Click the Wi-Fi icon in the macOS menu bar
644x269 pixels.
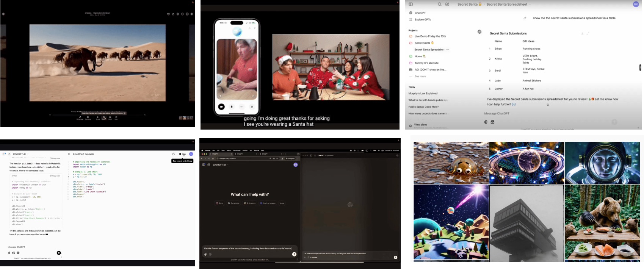379,150
